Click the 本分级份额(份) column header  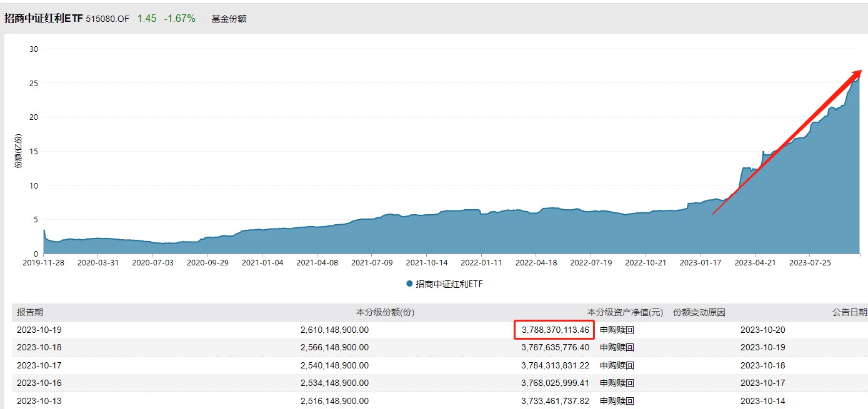(386, 312)
